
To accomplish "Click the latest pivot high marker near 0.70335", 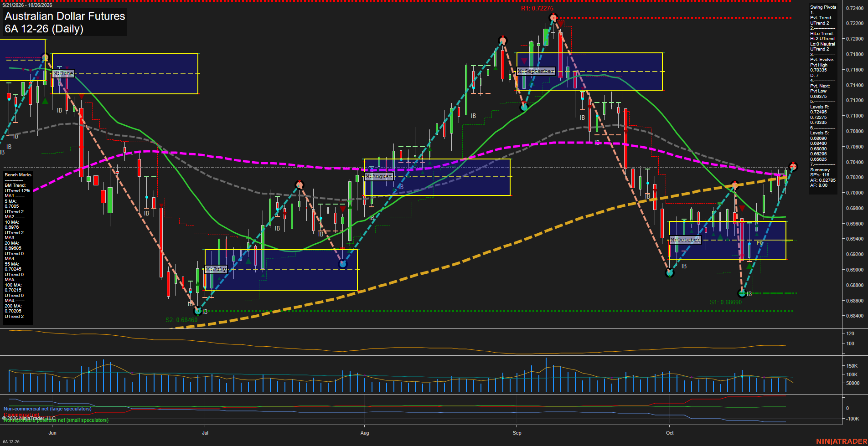I will [793, 166].
